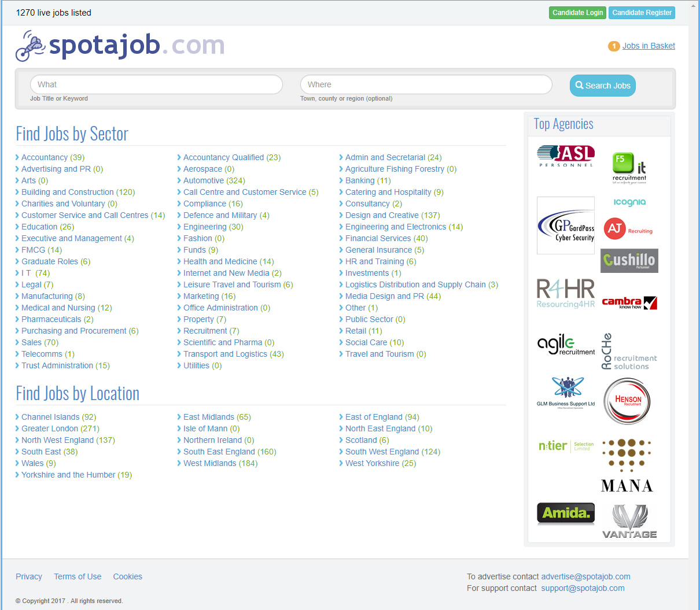The image size is (700, 610).
Task: Open RoCHe recruitment solutions logo
Action: 629,352
